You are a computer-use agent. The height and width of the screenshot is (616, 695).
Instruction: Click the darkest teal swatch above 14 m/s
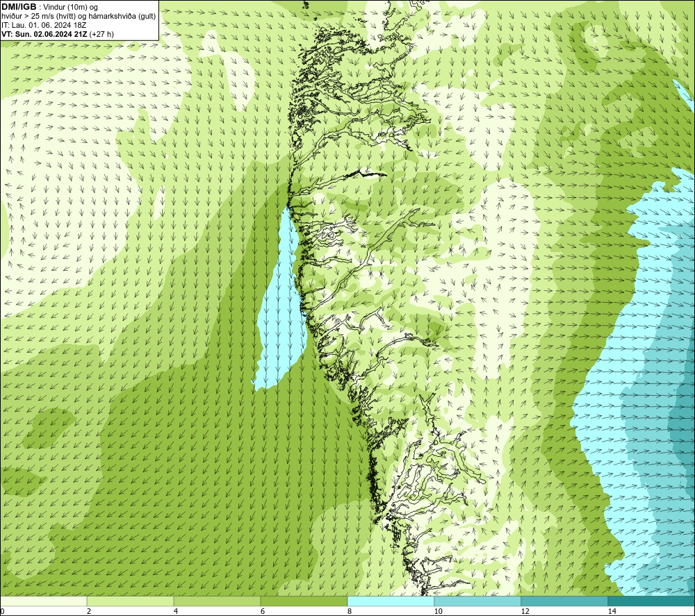coord(652,601)
